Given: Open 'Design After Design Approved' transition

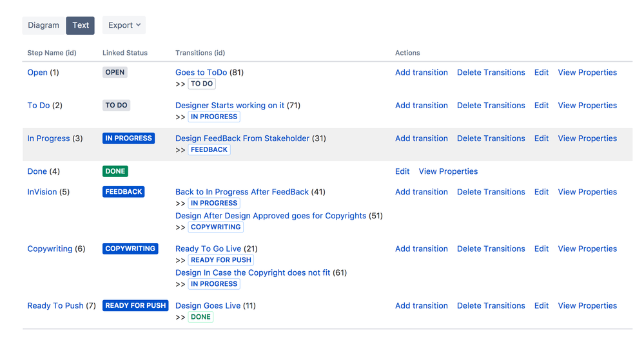Looking at the screenshot, I should click(271, 216).
